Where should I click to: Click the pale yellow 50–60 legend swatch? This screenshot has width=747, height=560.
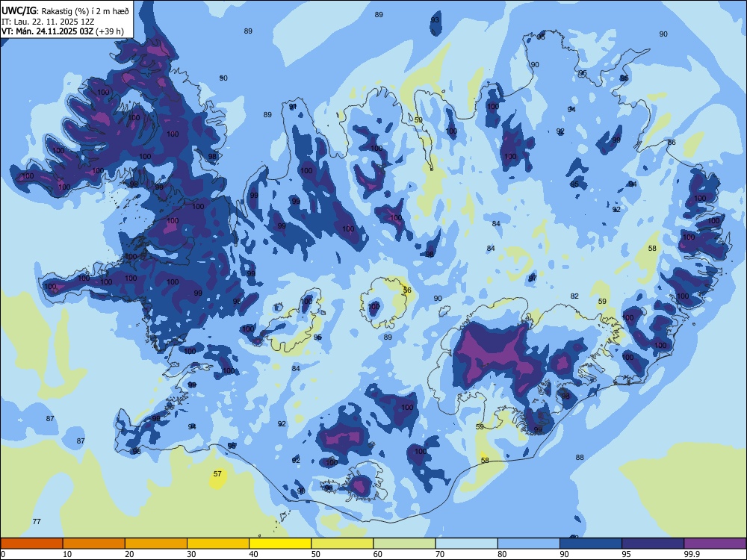point(342,544)
